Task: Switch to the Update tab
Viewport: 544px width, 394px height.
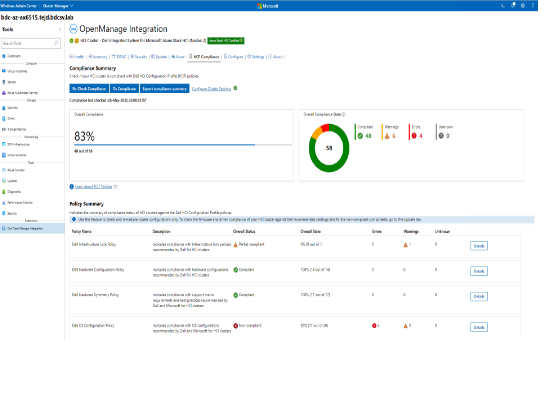Action: click(159, 57)
